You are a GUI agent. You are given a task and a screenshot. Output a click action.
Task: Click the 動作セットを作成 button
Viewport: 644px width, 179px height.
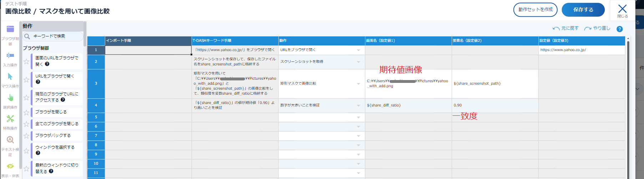(x=536, y=10)
